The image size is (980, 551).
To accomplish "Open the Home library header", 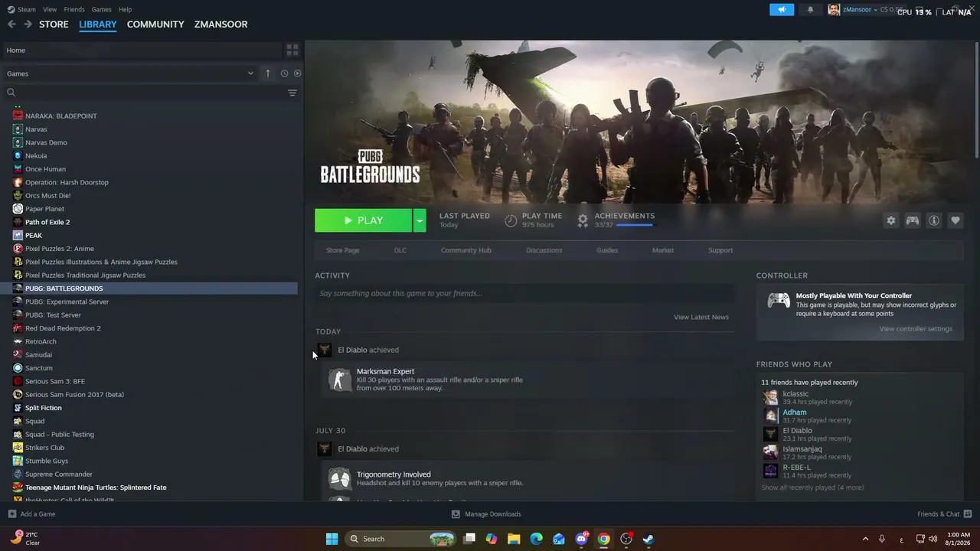I will click(x=142, y=50).
